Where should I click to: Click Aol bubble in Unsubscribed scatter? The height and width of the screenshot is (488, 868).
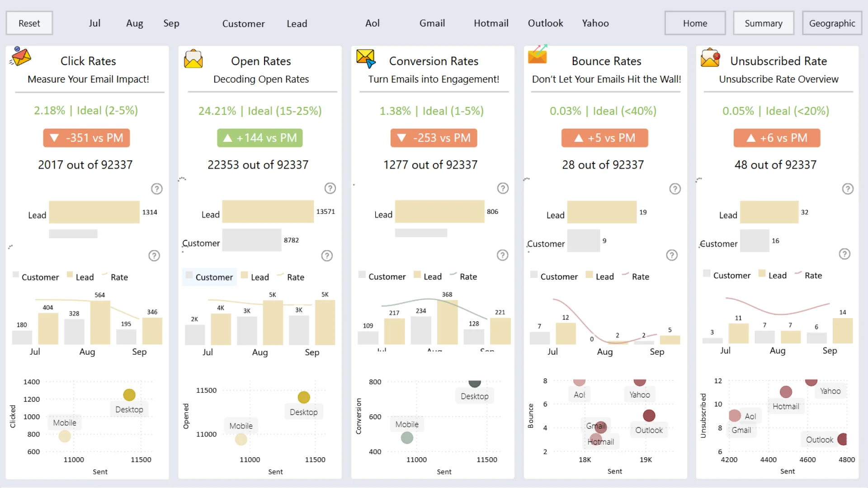point(735,415)
